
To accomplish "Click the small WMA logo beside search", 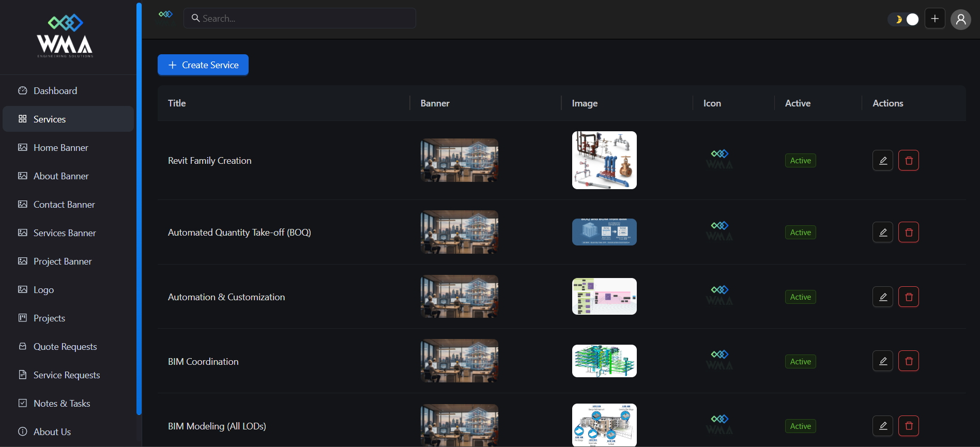I will [165, 14].
